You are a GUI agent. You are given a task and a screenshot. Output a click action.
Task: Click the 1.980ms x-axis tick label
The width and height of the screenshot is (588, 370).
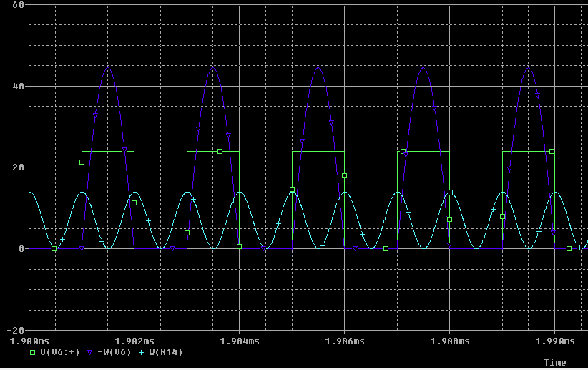[x=29, y=341]
